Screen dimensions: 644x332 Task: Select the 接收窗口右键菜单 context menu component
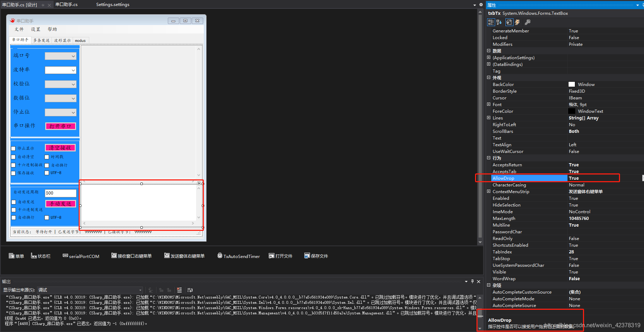pyautogui.click(x=131, y=256)
